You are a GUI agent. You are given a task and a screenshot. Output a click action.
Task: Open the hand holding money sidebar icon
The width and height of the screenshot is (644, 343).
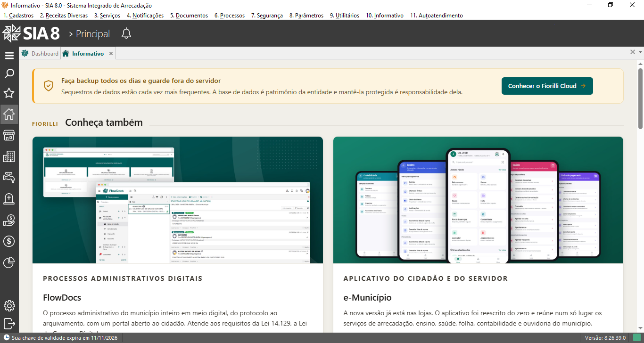tap(9, 220)
